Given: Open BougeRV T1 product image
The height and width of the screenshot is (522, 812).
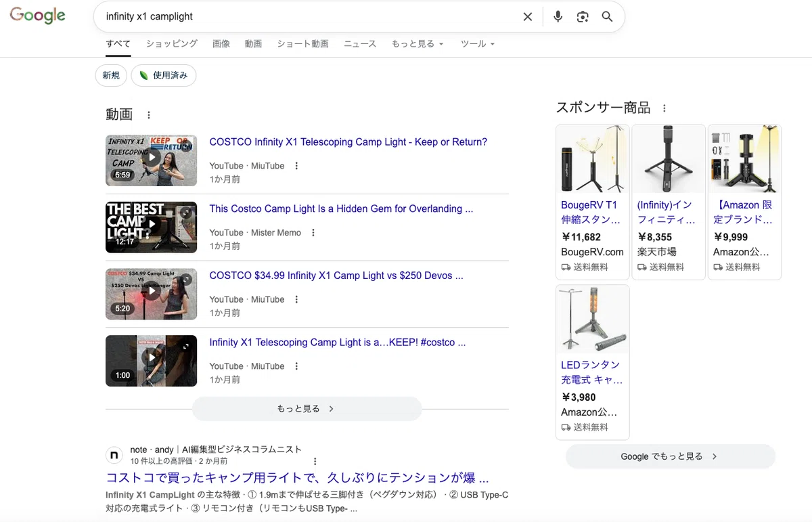Looking at the screenshot, I should (x=593, y=159).
